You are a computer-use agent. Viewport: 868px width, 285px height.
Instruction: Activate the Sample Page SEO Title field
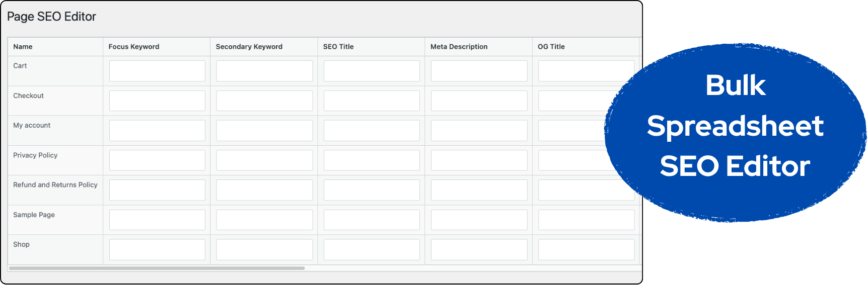tap(372, 220)
